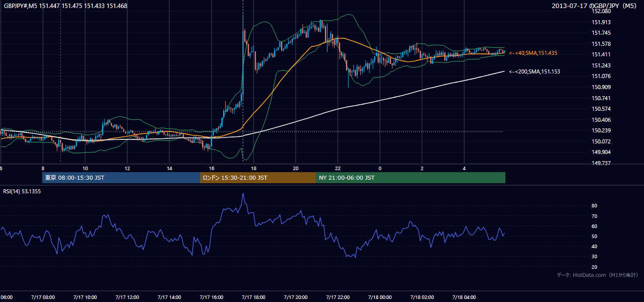Click the RSI(14) 53.1355 indicator label
Screen dimensions: 644x302
click(x=22, y=191)
